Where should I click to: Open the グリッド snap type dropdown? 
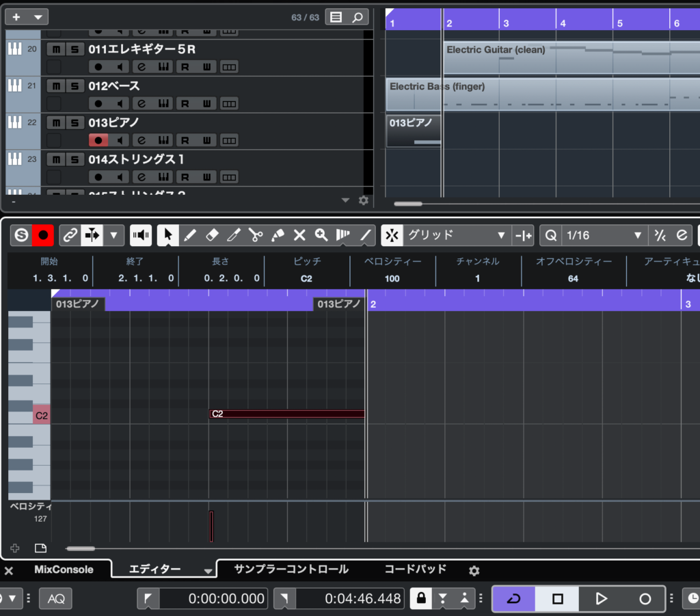point(456,235)
